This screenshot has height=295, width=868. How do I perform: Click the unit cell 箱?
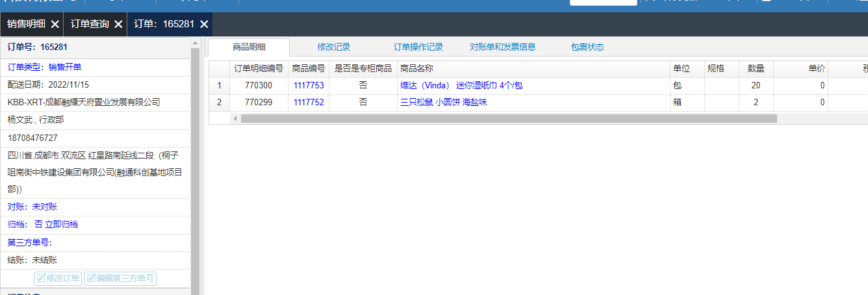click(x=687, y=102)
